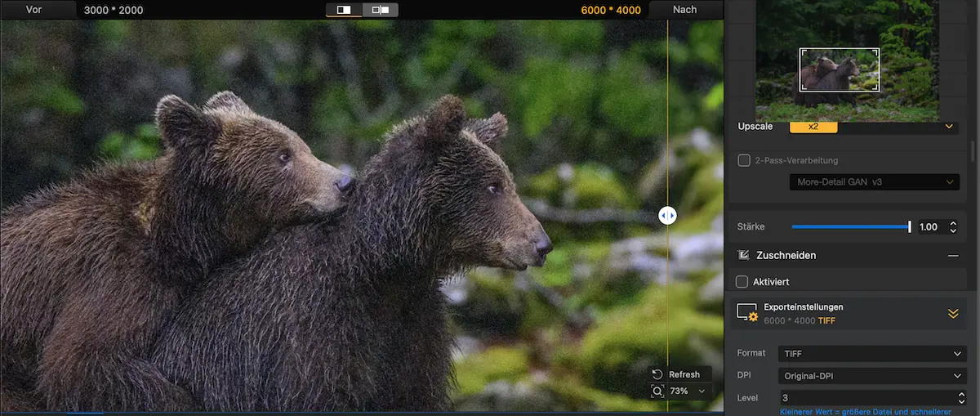980x416 pixels.
Task: Enable 2-Pass-Verarbeitung checkbox
Action: click(744, 160)
